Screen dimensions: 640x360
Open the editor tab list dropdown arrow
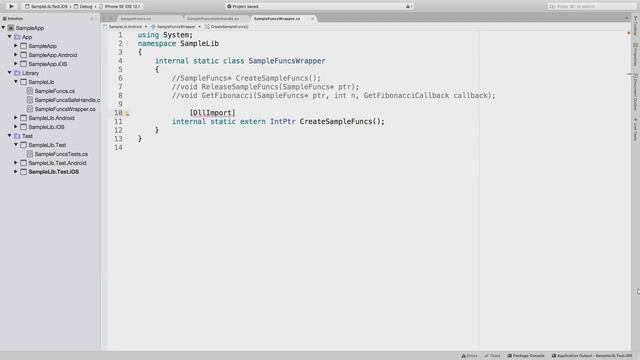click(x=627, y=18)
